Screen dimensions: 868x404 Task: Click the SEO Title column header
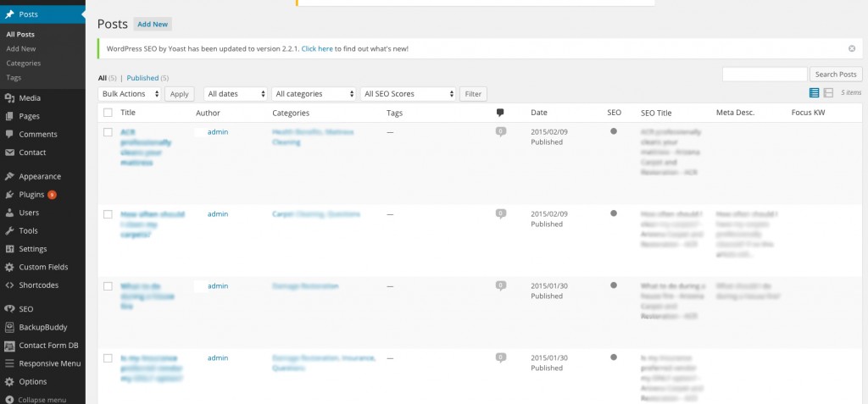click(x=656, y=113)
